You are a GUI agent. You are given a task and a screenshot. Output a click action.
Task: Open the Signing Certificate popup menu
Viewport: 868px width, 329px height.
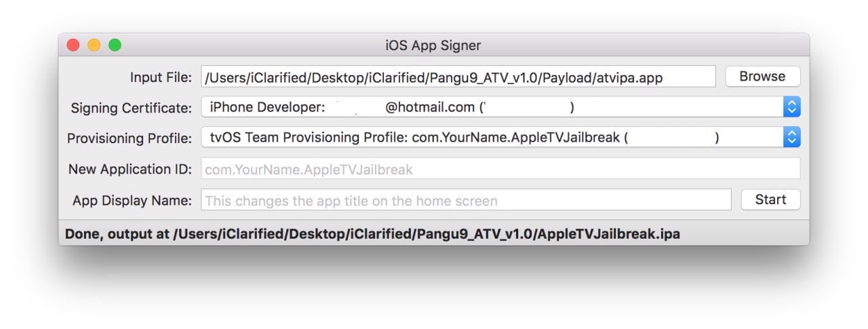(492, 107)
